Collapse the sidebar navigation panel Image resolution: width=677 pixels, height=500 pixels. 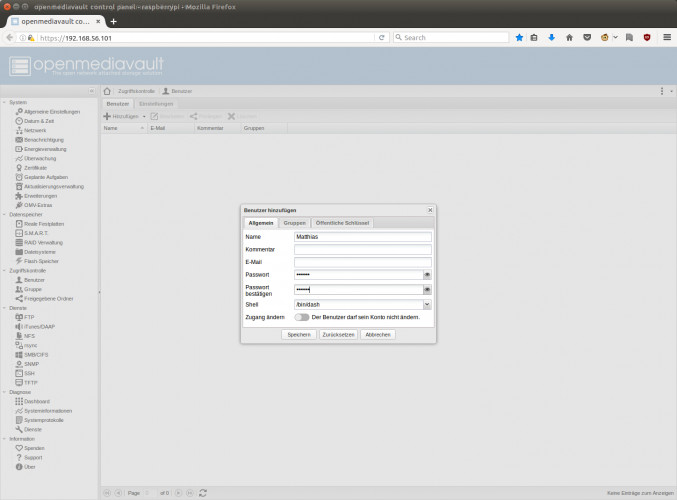click(x=92, y=91)
